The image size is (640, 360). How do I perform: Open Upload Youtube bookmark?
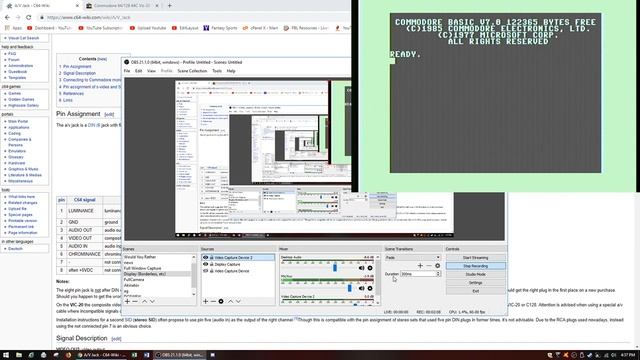click(148, 28)
